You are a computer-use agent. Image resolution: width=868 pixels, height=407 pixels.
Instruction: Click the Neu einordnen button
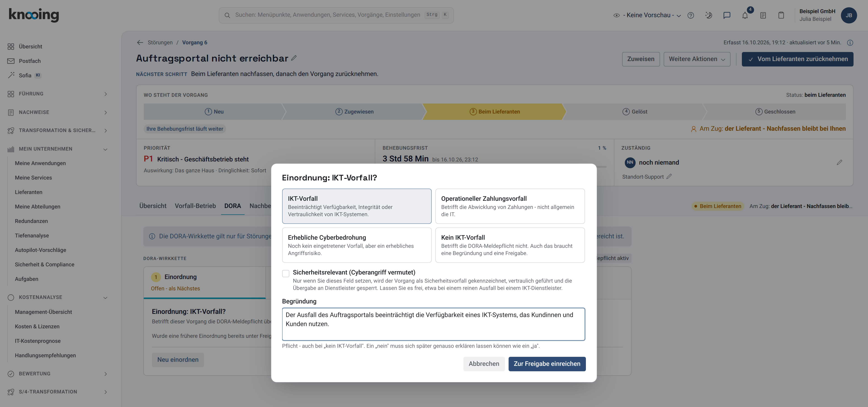[x=178, y=360]
